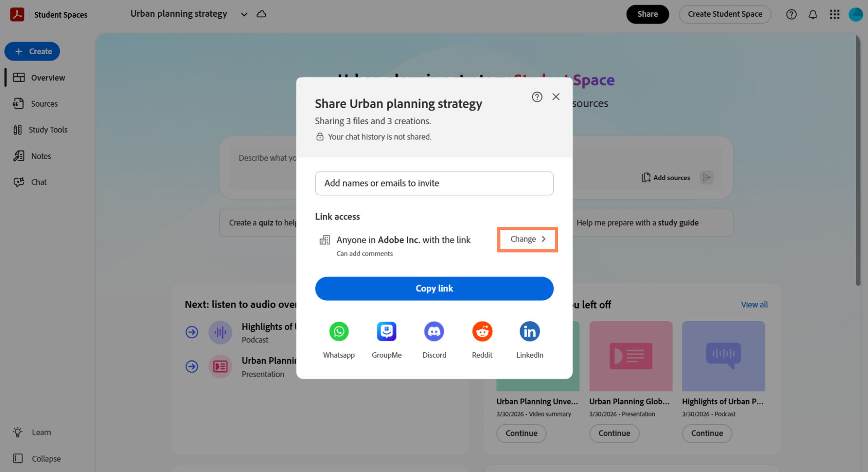This screenshot has height=472, width=868.
Task: Open WhatsApp sharing option
Action: click(339, 331)
